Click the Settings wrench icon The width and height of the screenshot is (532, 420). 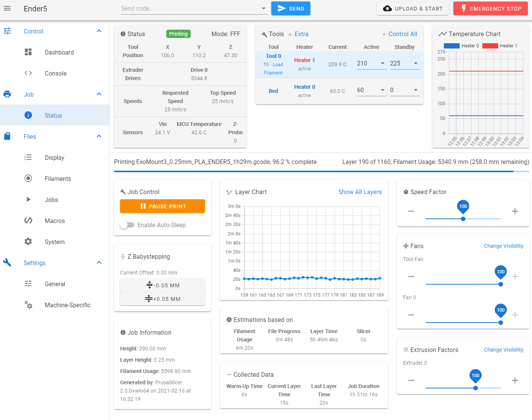tap(7, 262)
